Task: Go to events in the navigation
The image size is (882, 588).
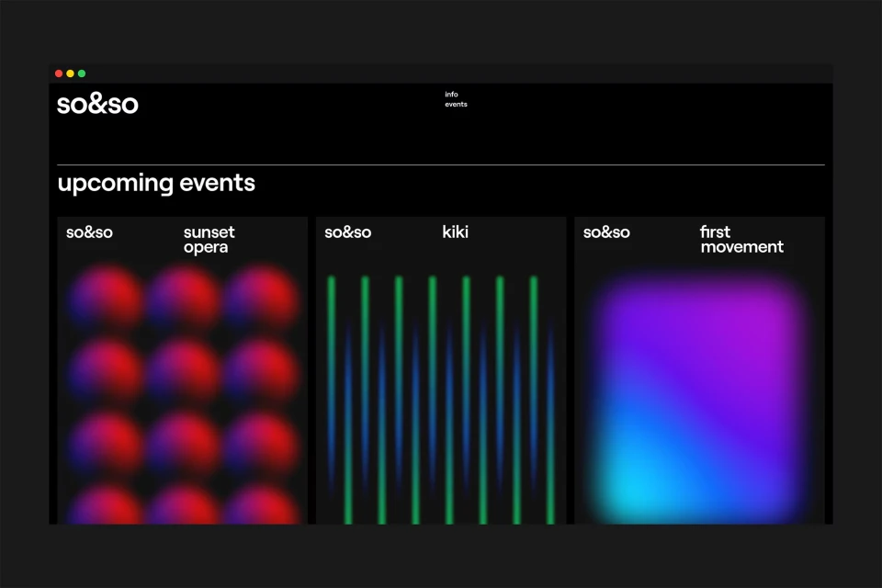Action: coord(456,105)
